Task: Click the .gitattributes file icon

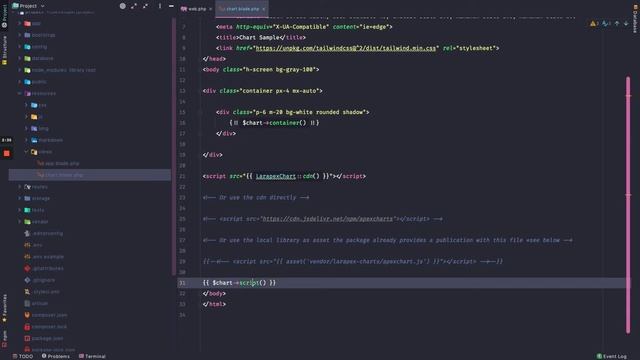Action: (27, 269)
